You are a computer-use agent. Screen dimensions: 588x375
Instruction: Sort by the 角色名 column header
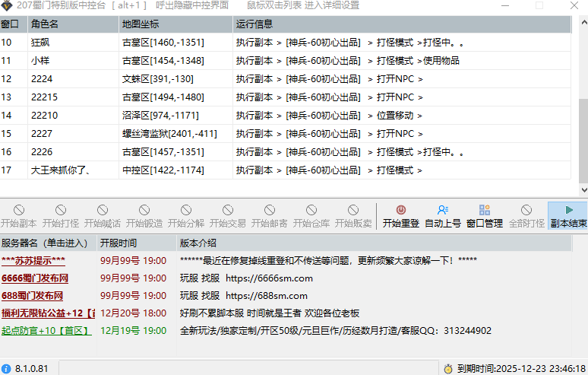click(72, 24)
